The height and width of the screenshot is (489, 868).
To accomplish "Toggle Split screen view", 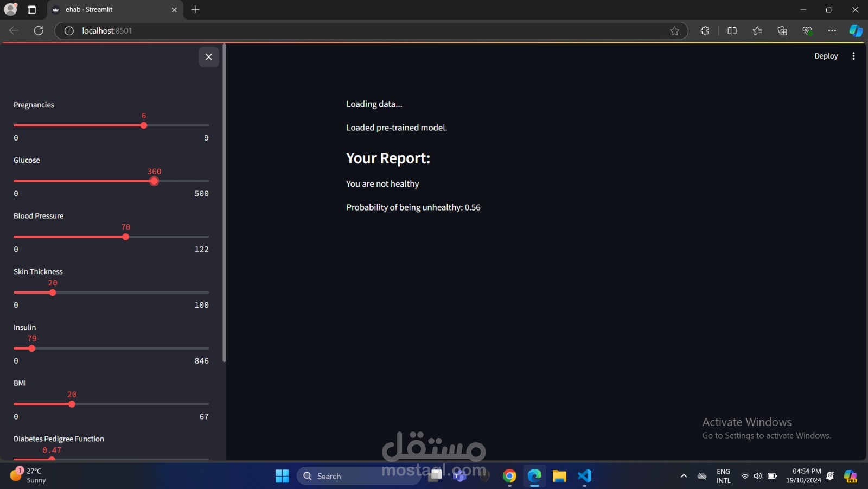I will pos(732,31).
